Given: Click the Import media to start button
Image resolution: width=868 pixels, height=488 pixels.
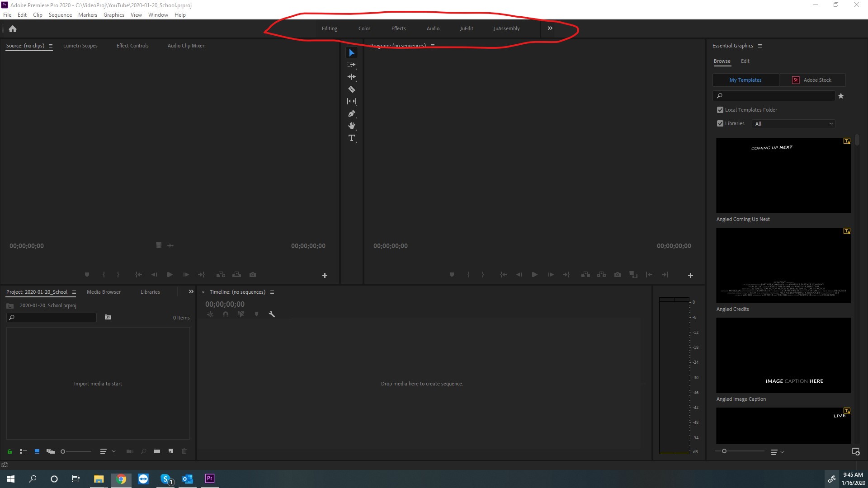Looking at the screenshot, I should 98,383.
